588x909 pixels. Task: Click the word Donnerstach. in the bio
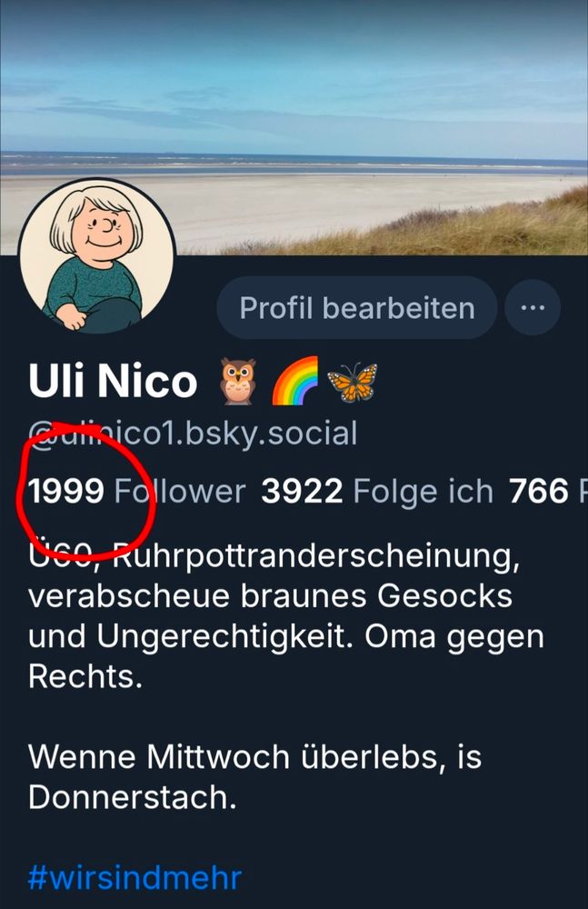click(132, 797)
